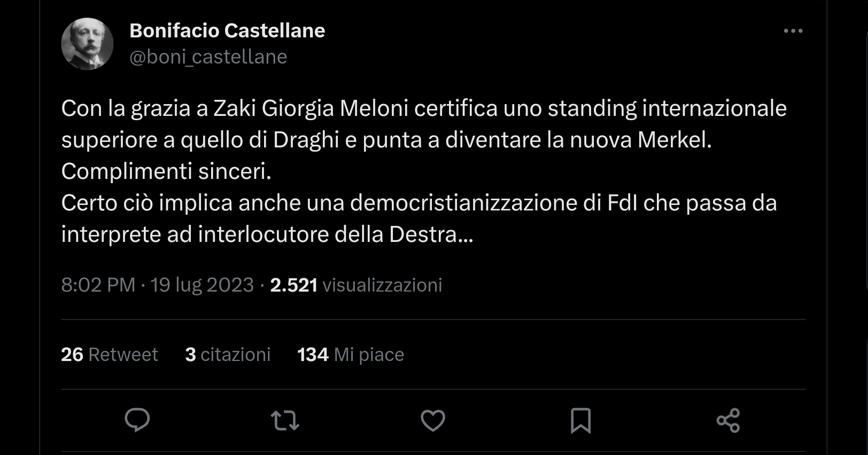
Task: Click the tweet timestamp '8:02 PM · 19 lug 2023'
Action: tap(158, 285)
